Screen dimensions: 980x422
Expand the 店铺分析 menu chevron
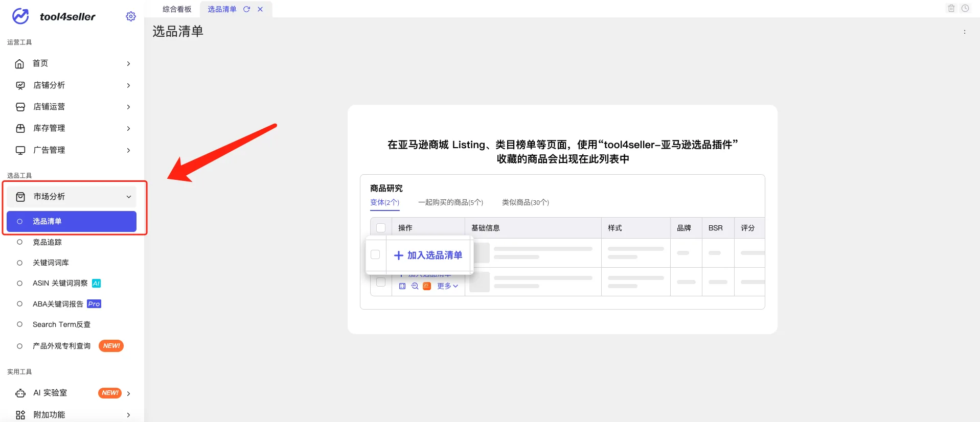128,85
